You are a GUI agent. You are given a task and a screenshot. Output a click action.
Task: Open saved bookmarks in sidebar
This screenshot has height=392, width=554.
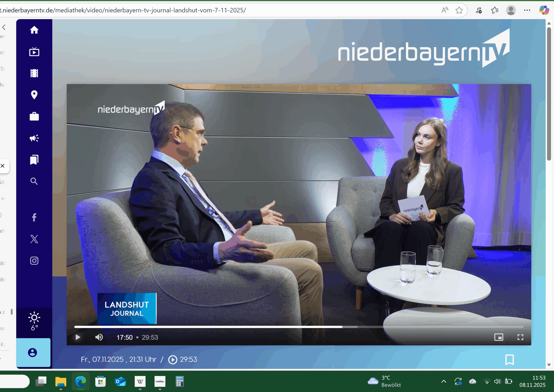coord(34,160)
